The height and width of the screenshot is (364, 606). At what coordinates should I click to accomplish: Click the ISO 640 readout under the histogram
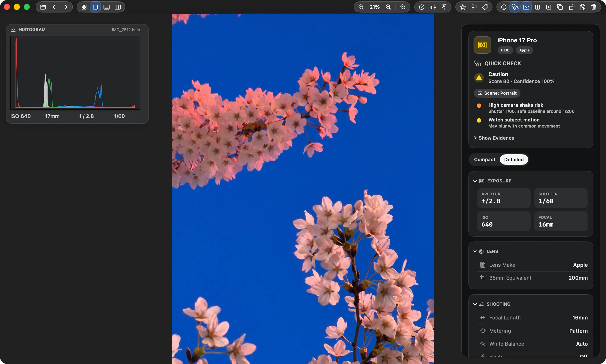pos(21,116)
